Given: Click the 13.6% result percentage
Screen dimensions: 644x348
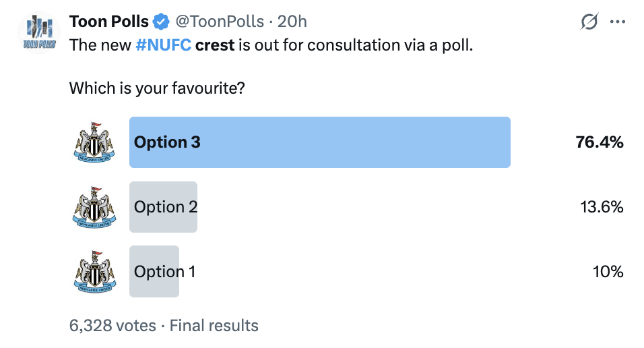Looking at the screenshot, I should pyautogui.click(x=602, y=207).
